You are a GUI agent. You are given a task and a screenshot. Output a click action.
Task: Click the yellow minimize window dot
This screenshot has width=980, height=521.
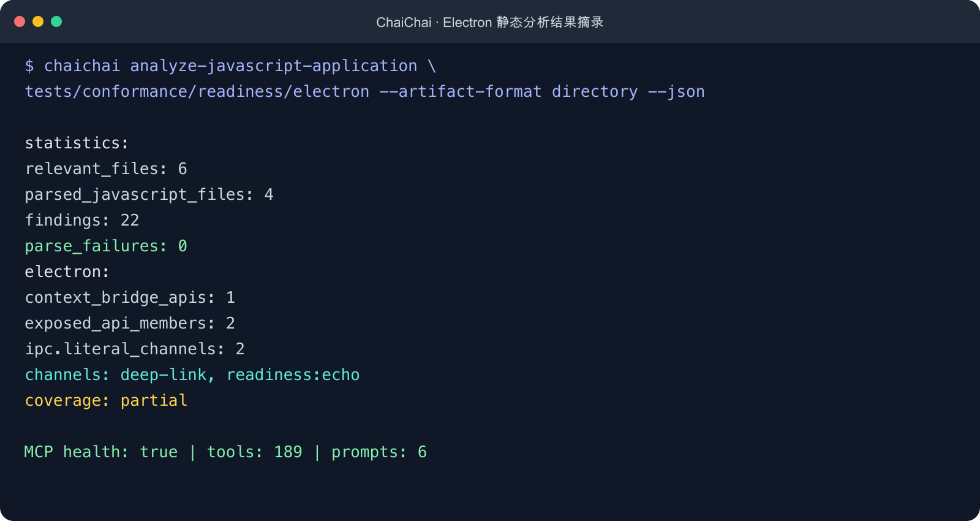38,21
